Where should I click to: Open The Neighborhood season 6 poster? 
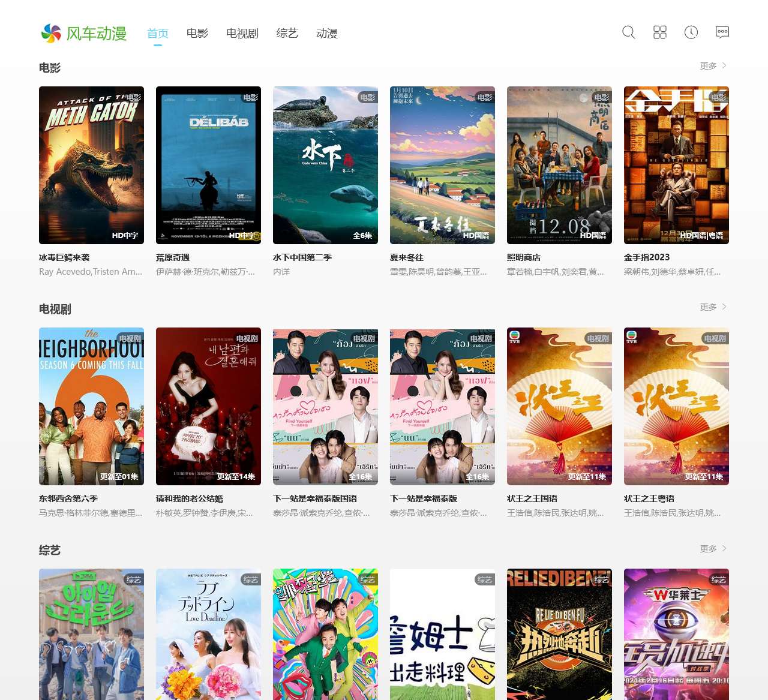tap(91, 406)
